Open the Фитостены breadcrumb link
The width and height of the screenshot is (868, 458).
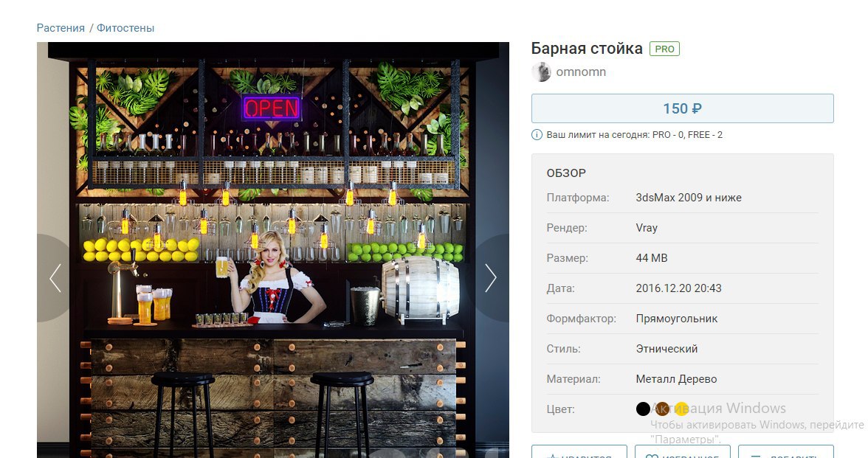125,28
